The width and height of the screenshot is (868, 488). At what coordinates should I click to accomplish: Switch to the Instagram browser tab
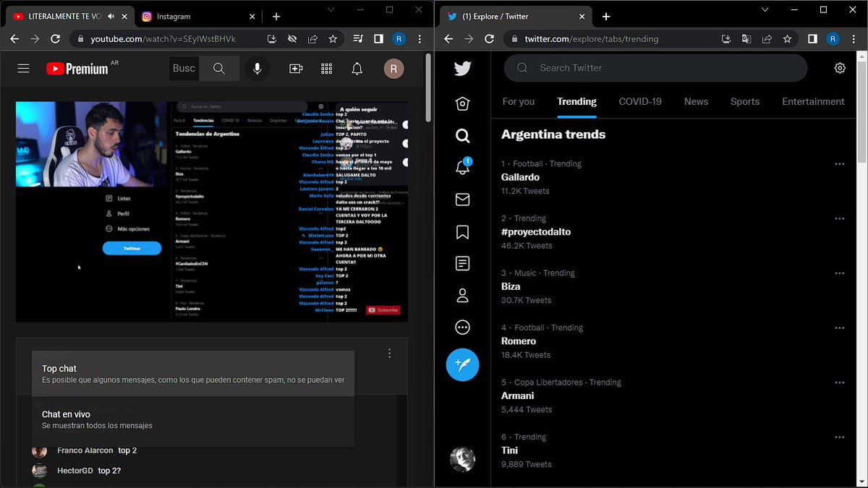pos(199,16)
